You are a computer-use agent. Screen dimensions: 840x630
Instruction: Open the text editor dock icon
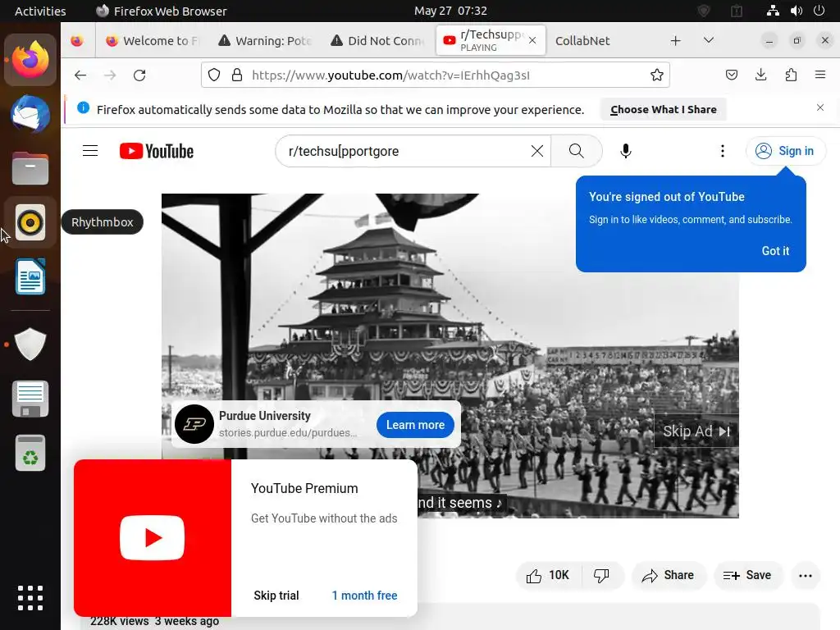pyautogui.click(x=30, y=399)
